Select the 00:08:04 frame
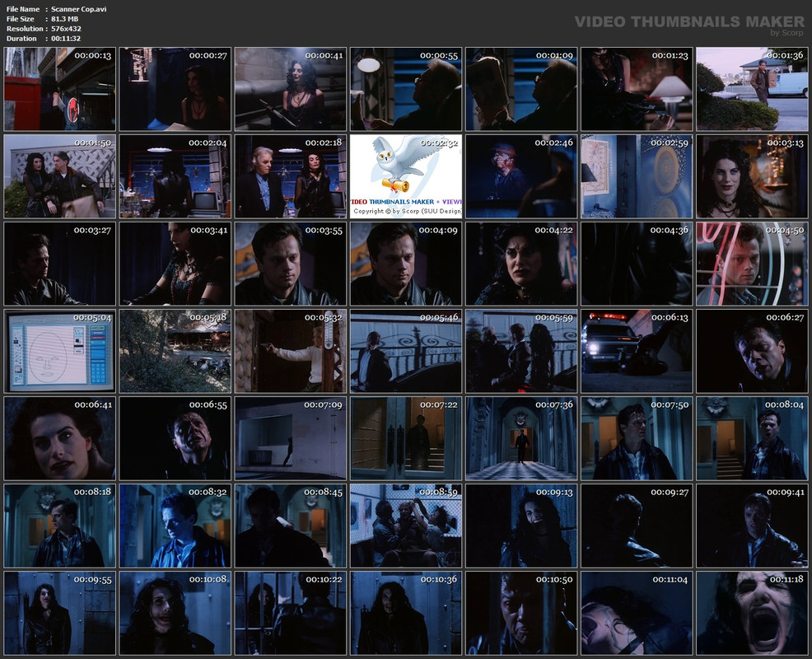The image size is (812, 659). click(752, 438)
